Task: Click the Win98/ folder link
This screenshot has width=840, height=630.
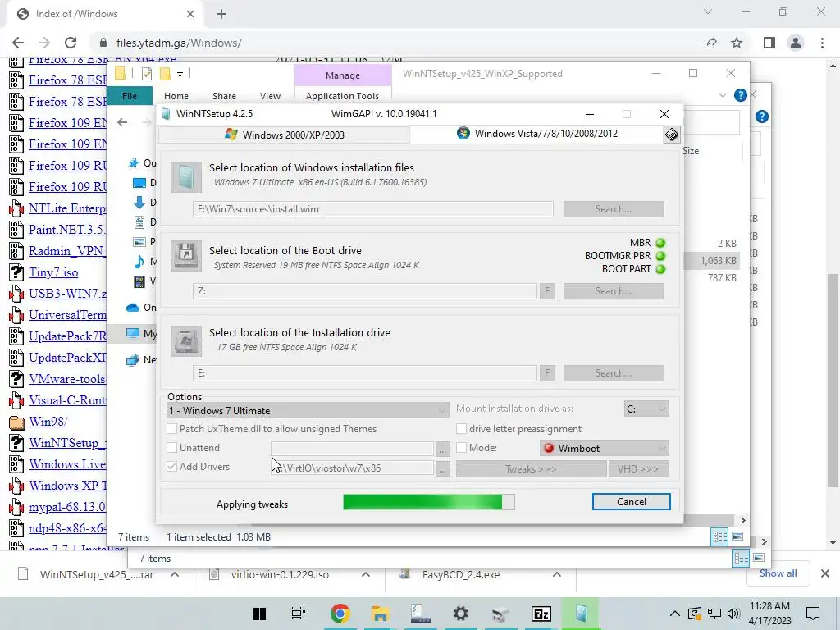Action: pos(48,422)
